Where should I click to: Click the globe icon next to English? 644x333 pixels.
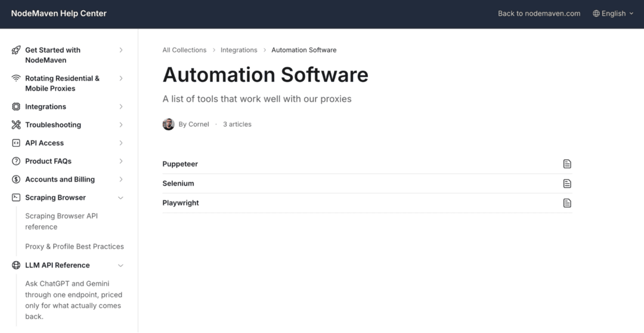pos(596,14)
